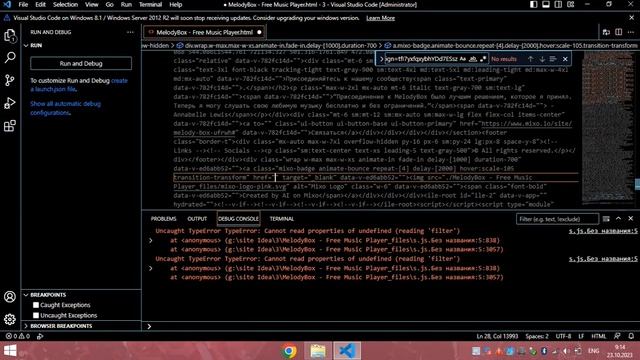The image size is (640, 360).
Task: Close the find widget
Action: 565,59
